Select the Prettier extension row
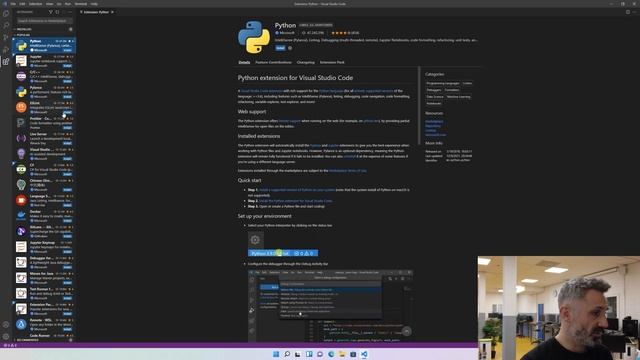640x360 pixels. coord(44,123)
